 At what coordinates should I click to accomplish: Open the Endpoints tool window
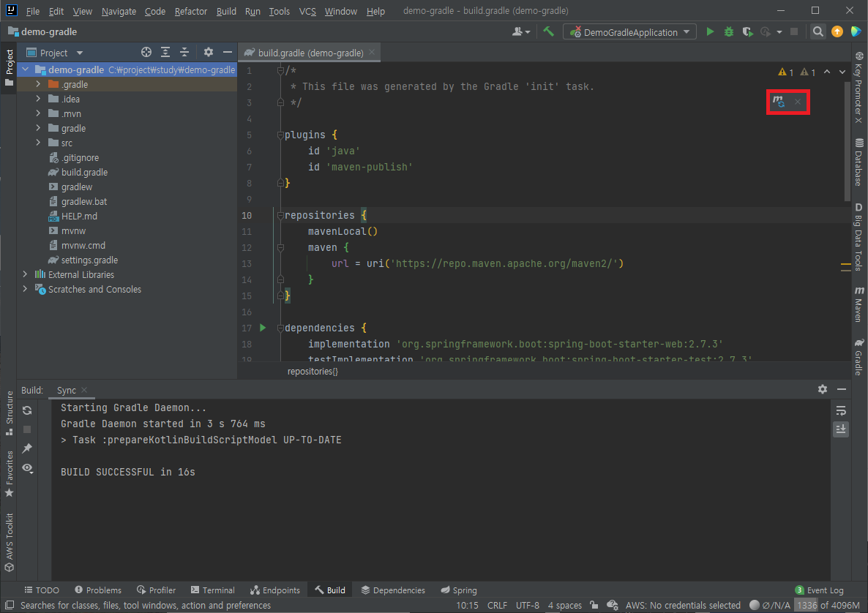[x=275, y=590]
